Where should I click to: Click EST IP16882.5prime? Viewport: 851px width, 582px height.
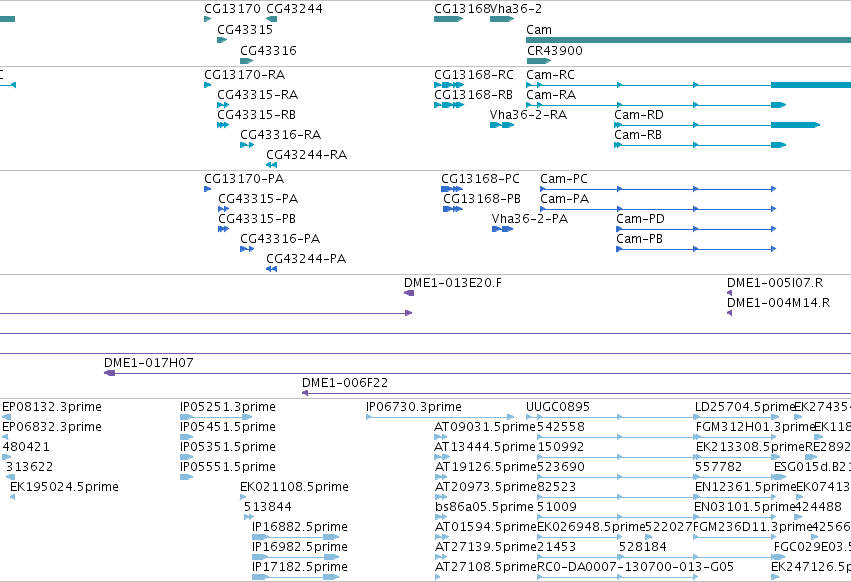pos(300,527)
